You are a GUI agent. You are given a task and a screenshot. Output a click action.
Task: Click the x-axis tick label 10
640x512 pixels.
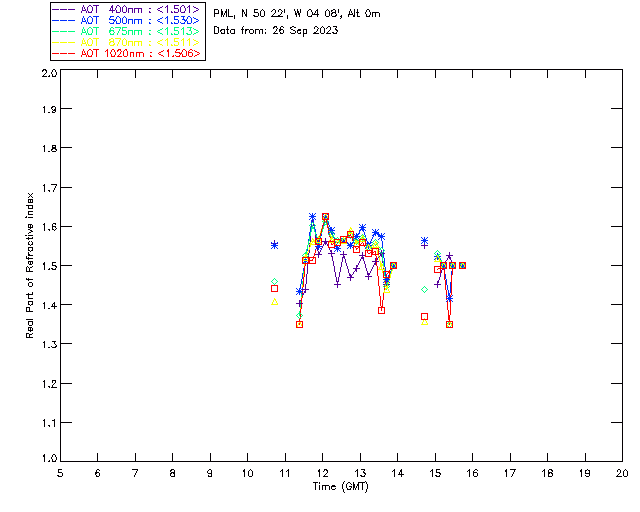(x=247, y=473)
